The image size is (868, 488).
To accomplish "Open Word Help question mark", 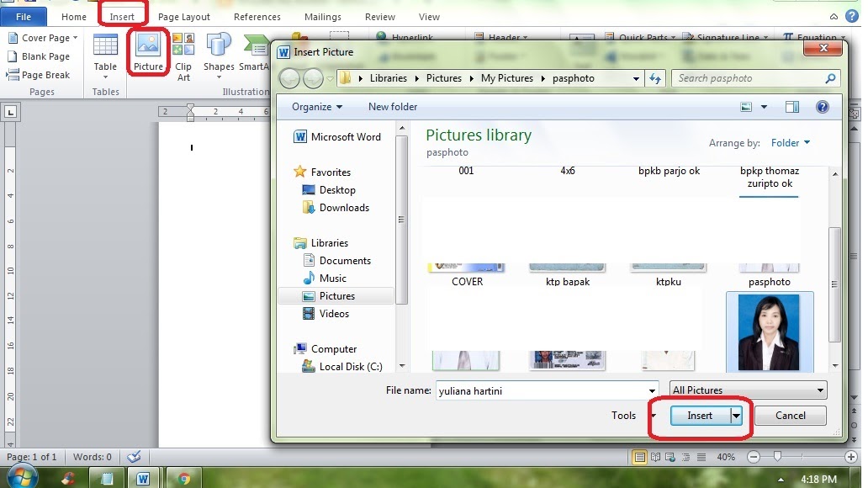I will 852,17.
